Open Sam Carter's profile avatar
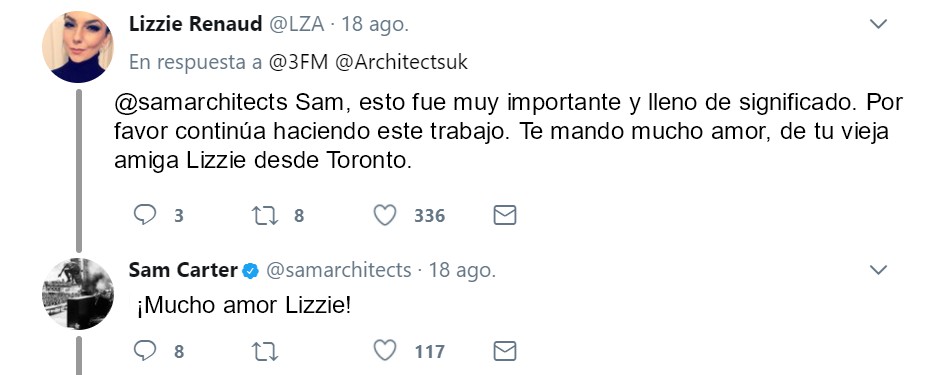The height and width of the screenshot is (375, 940). click(77, 294)
